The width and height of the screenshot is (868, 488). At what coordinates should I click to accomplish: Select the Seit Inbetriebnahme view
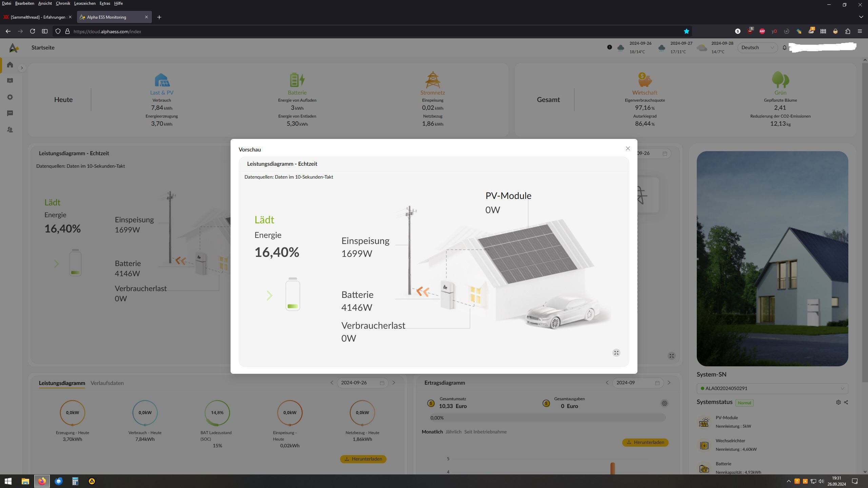485,432
